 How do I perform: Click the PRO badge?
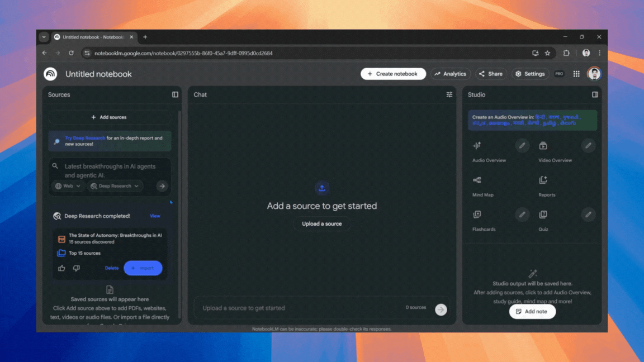tap(559, 74)
